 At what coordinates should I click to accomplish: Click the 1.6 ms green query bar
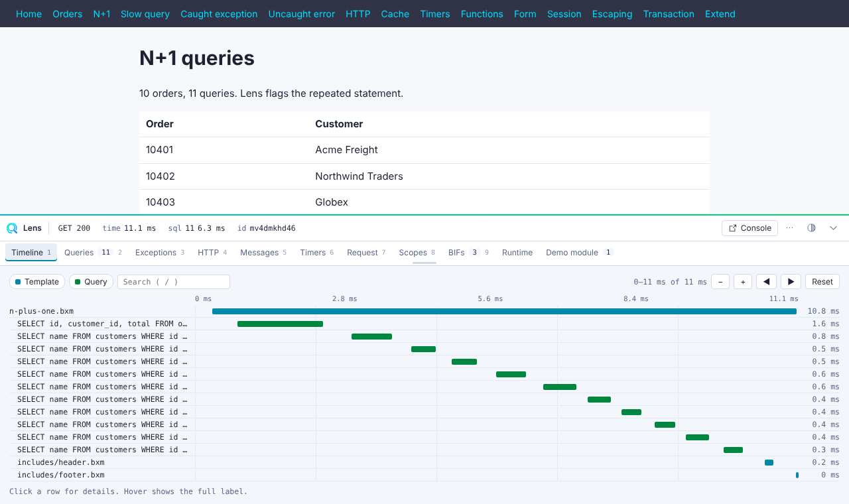[x=280, y=324]
